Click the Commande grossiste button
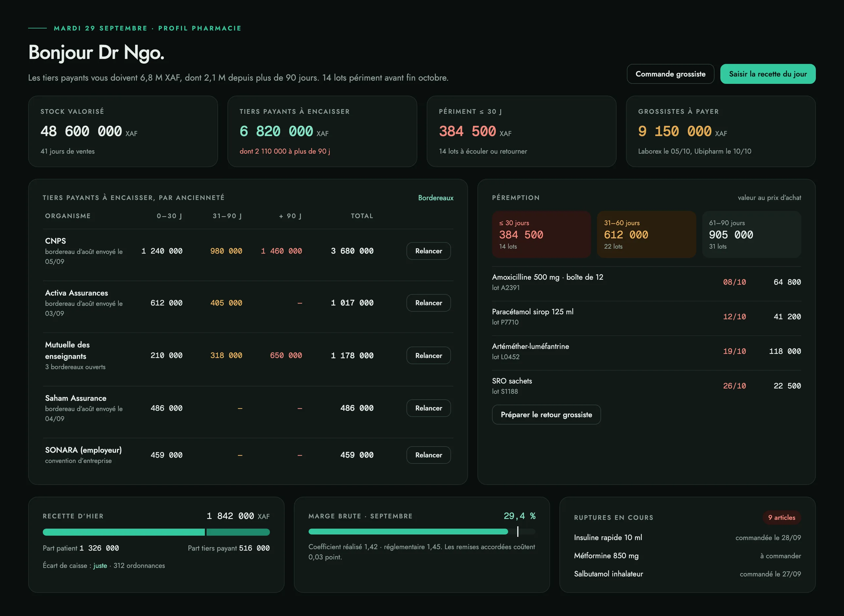Screen dimensions: 844x616 point(670,74)
